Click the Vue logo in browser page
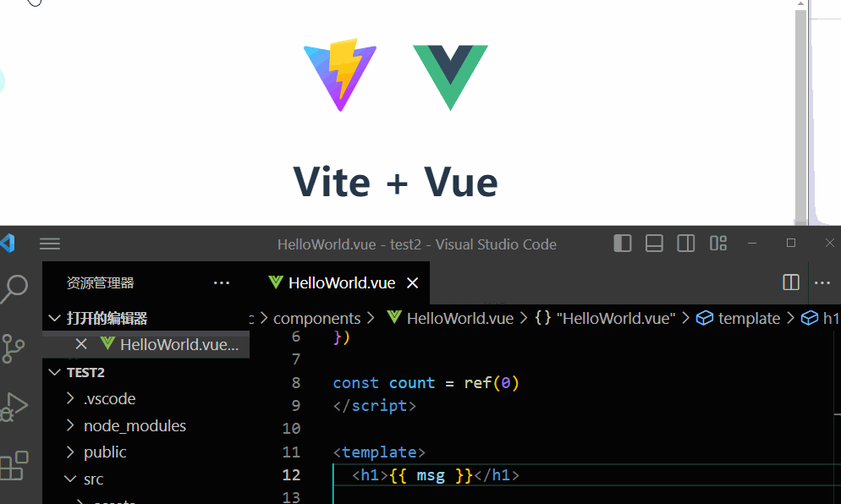 [x=450, y=78]
